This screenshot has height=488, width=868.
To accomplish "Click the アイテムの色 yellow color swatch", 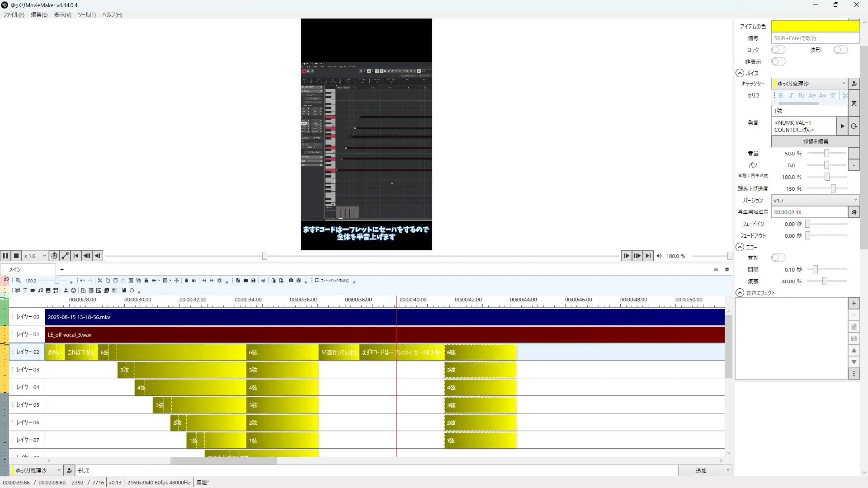I will (x=815, y=26).
